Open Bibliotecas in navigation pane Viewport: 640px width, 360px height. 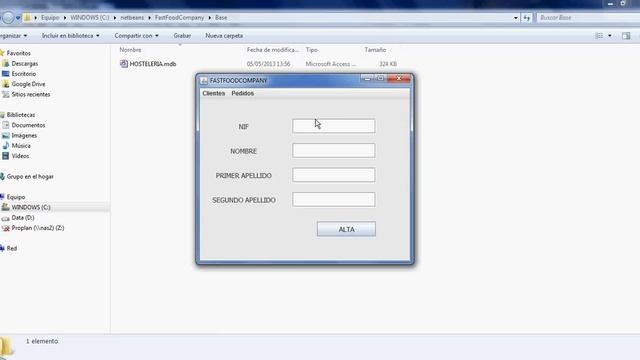[20, 115]
